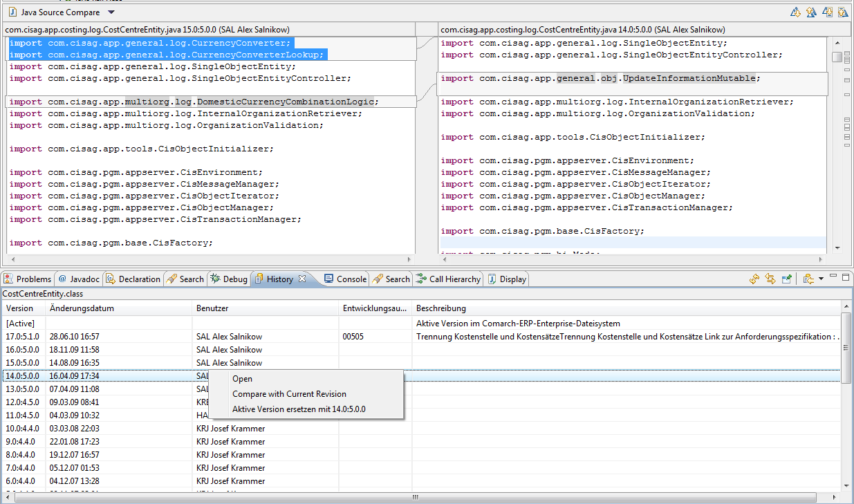Expand the Java Source Compare dropdown
Viewport: 854px width, 504px height.
click(111, 12)
